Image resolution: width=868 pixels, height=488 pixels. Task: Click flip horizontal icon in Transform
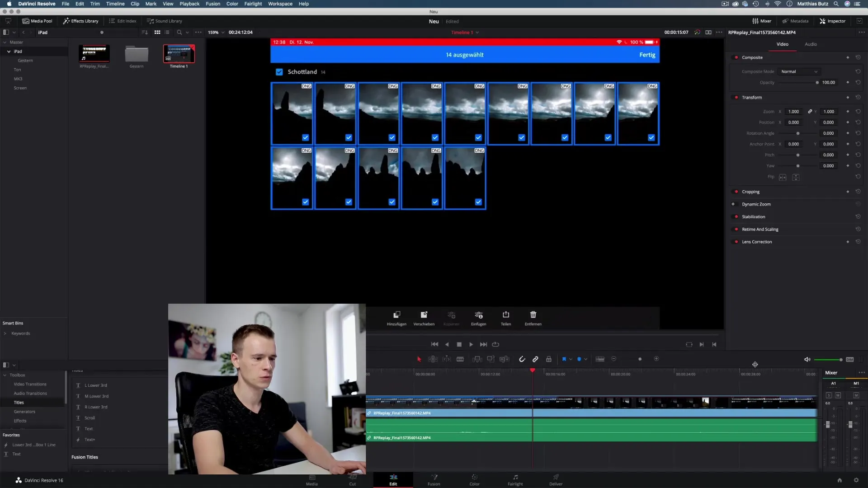tap(783, 178)
